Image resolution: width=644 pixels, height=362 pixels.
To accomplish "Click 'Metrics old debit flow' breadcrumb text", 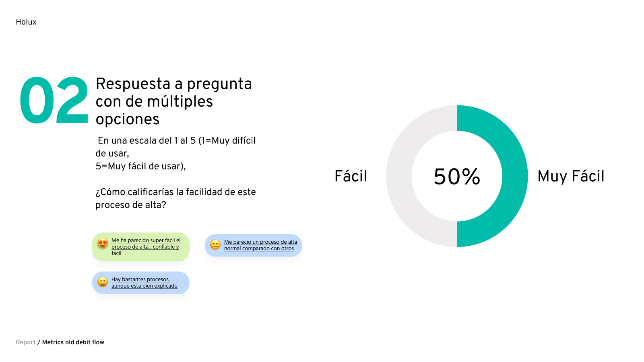I will pos(73,342).
